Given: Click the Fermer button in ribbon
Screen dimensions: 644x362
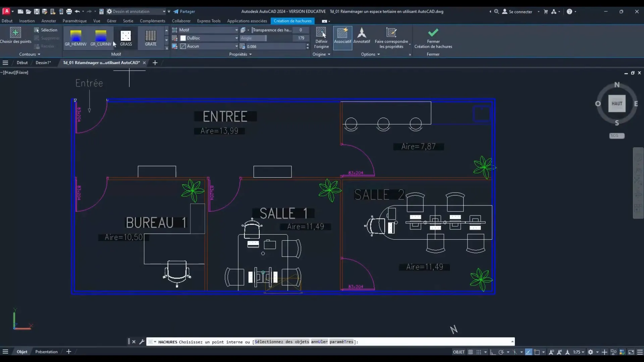Looking at the screenshot, I should pyautogui.click(x=433, y=38).
